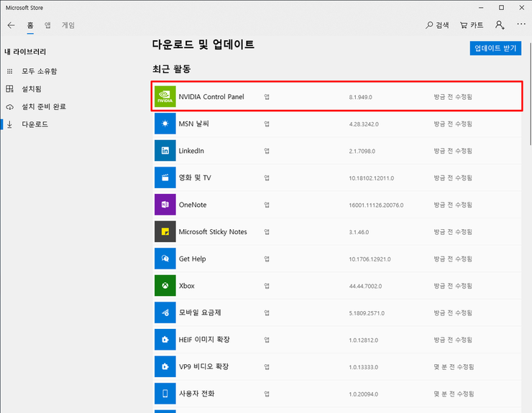
Task: Go back with the back arrow
Action: (x=12, y=25)
